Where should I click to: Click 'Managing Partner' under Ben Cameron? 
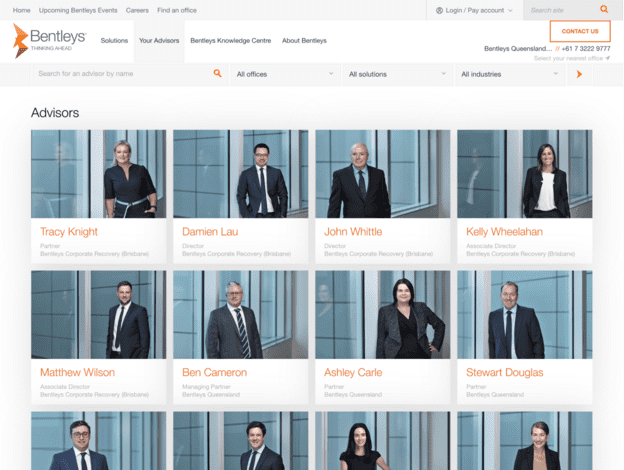(206, 386)
